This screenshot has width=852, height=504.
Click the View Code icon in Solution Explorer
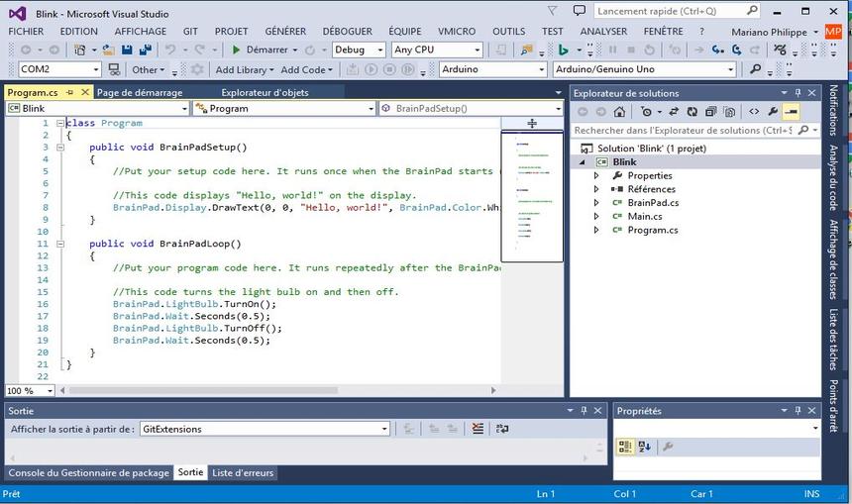[754, 112]
